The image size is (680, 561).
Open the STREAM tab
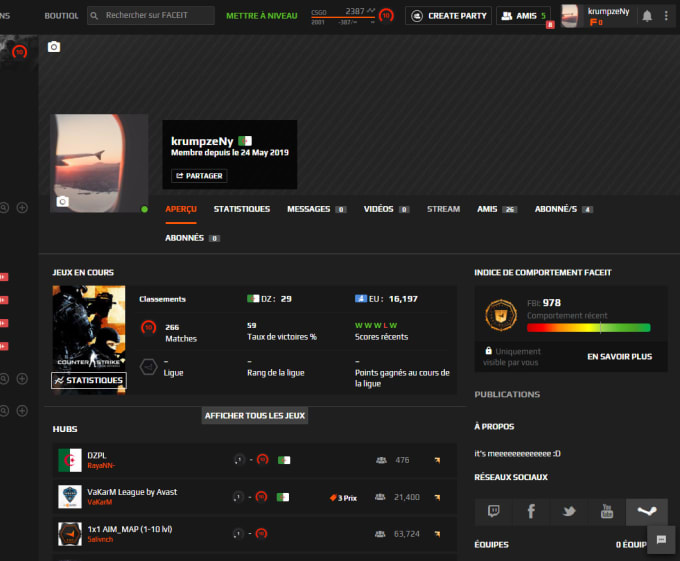coord(443,209)
